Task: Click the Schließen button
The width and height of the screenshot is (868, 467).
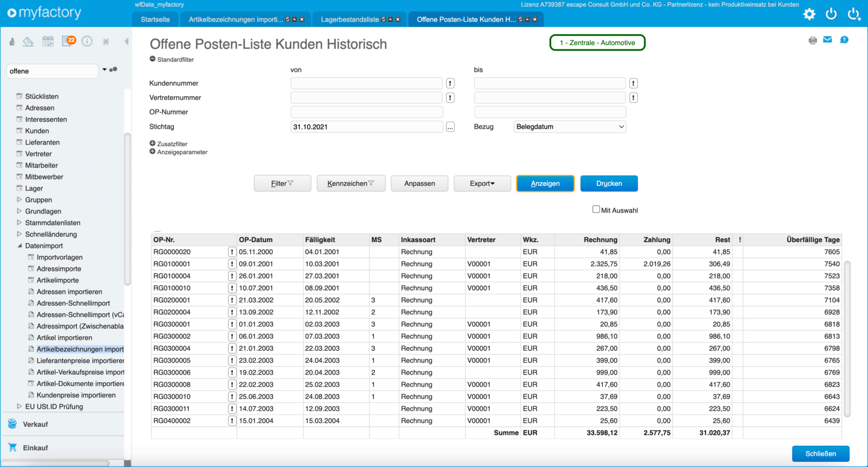Action: tap(820, 453)
